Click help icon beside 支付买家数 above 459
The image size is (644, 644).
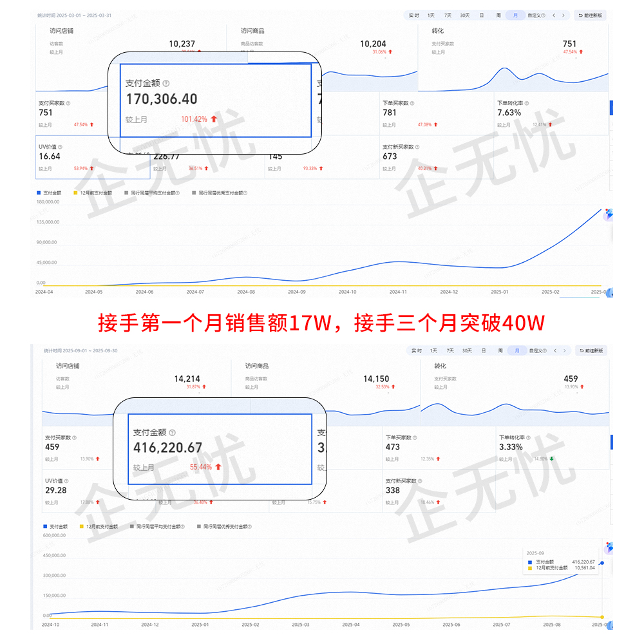pos(75,438)
